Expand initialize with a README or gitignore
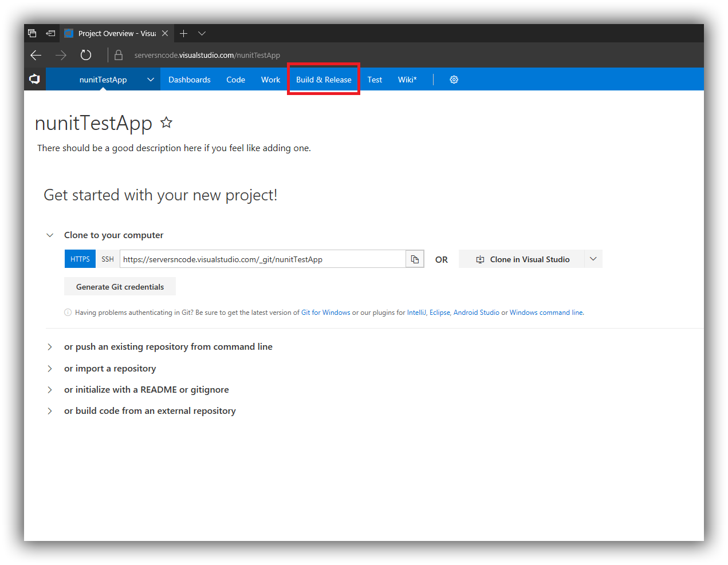The height and width of the screenshot is (565, 728). tap(50, 390)
